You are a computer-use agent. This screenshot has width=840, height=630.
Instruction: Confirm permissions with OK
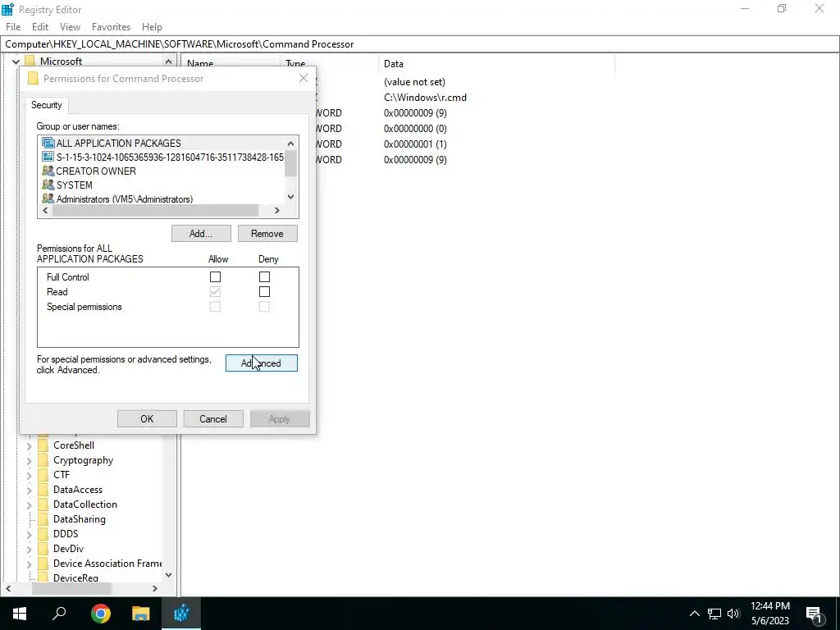pos(147,419)
